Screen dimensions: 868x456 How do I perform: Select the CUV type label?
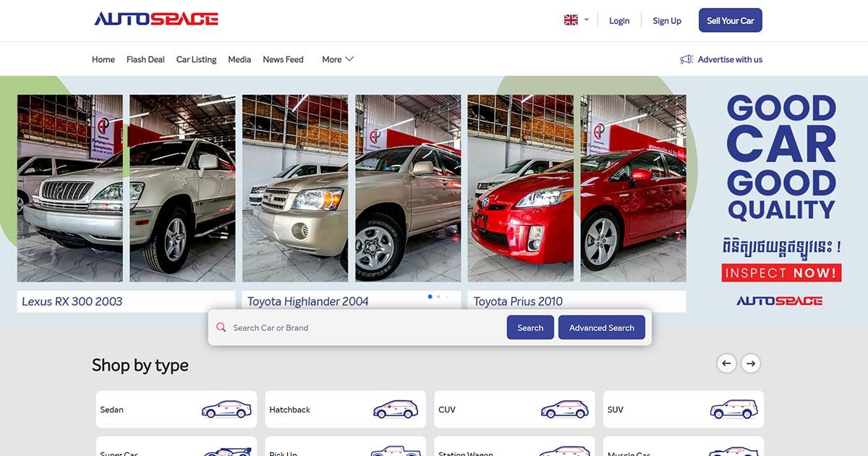coord(447,410)
